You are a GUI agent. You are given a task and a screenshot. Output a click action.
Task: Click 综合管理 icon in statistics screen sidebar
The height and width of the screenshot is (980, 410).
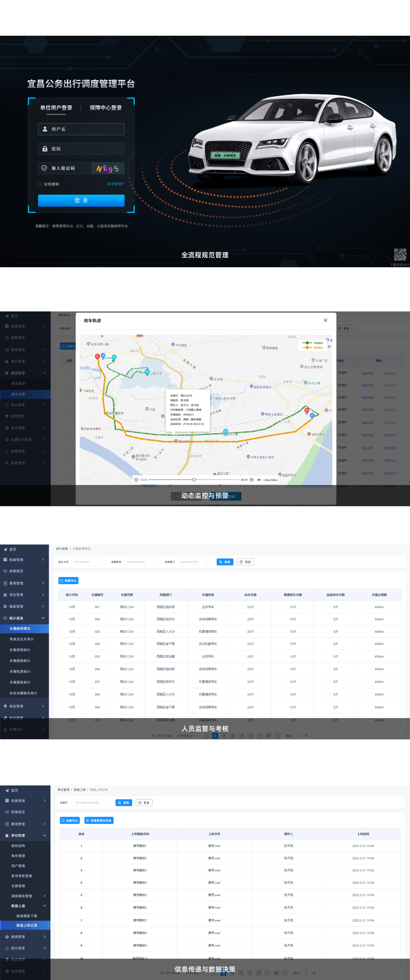pyautogui.click(x=5, y=706)
